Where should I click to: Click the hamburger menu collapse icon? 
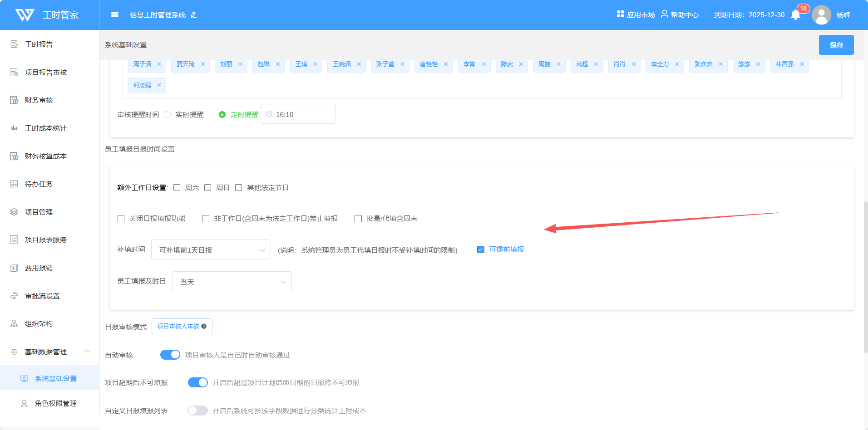click(x=115, y=15)
